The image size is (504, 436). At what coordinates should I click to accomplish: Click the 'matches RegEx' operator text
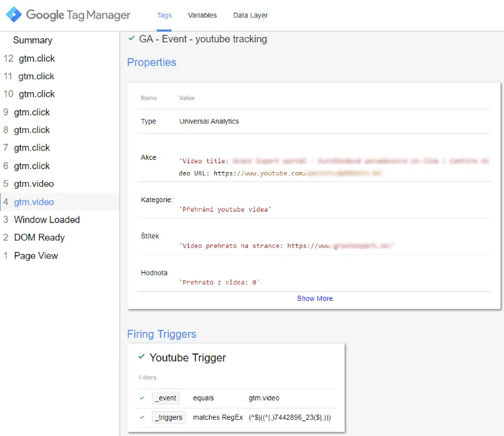[x=218, y=417]
